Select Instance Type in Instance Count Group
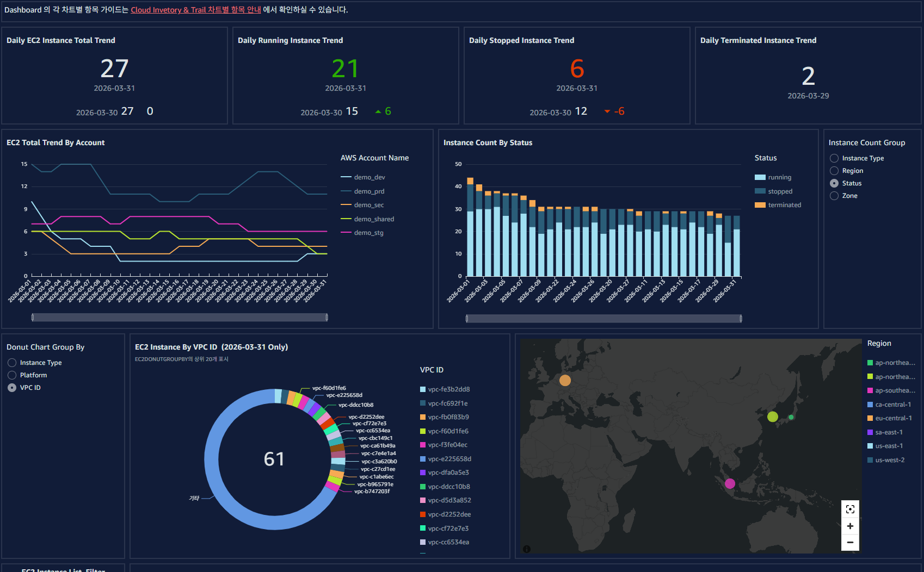 [834, 158]
